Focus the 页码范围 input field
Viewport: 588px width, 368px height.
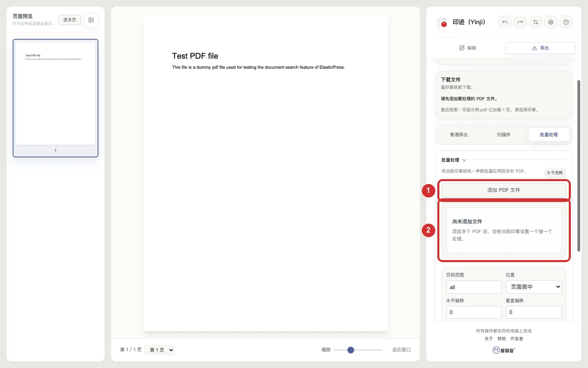pos(474,287)
